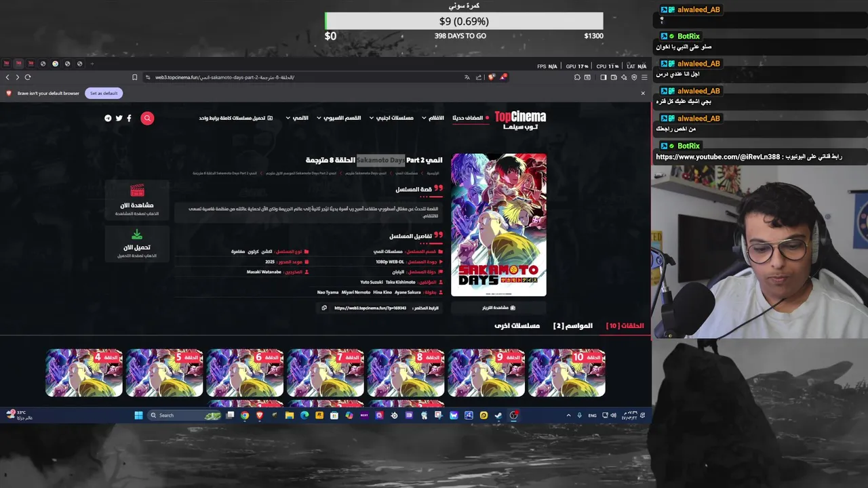Open episode 6 thumbnail
868x488 pixels.
click(245, 373)
